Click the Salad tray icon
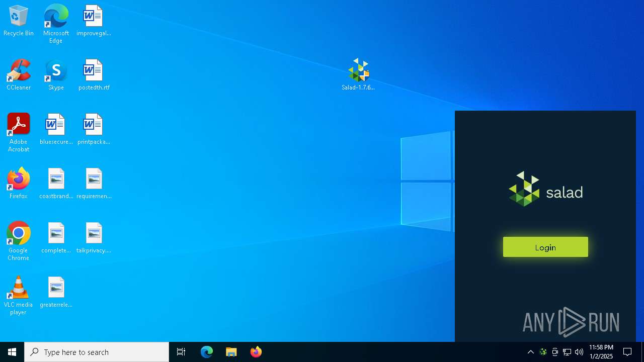Viewport: 644px width, 362px height. coord(543,352)
